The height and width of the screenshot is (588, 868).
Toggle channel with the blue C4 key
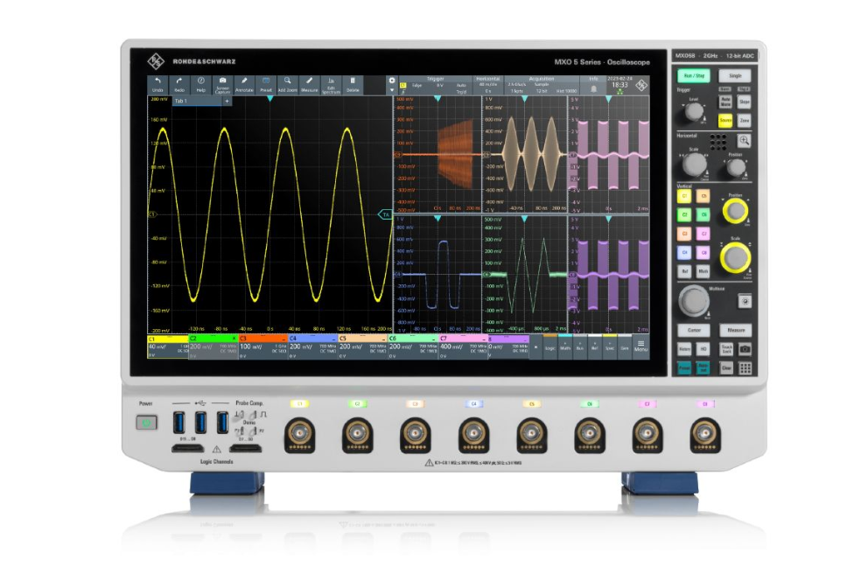pos(684,252)
